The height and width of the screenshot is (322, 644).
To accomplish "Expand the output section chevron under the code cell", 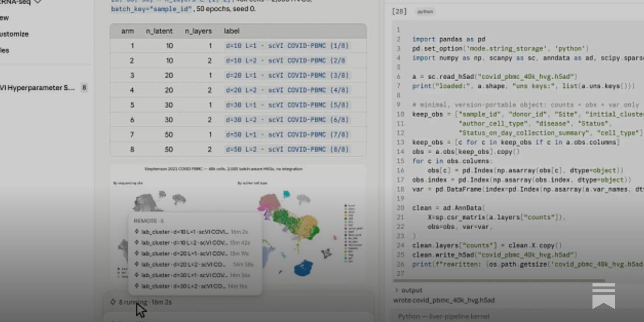I will pyautogui.click(x=396, y=290).
